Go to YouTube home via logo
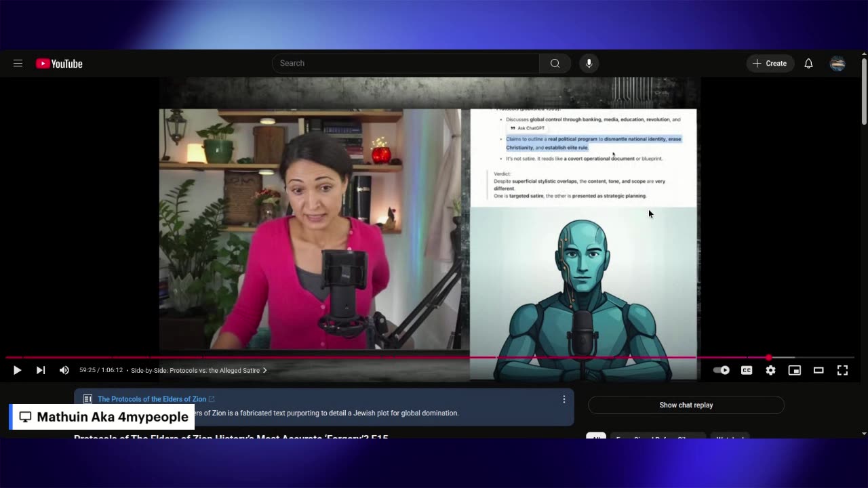This screenshot has width=868, height=488. coord(59,63)
